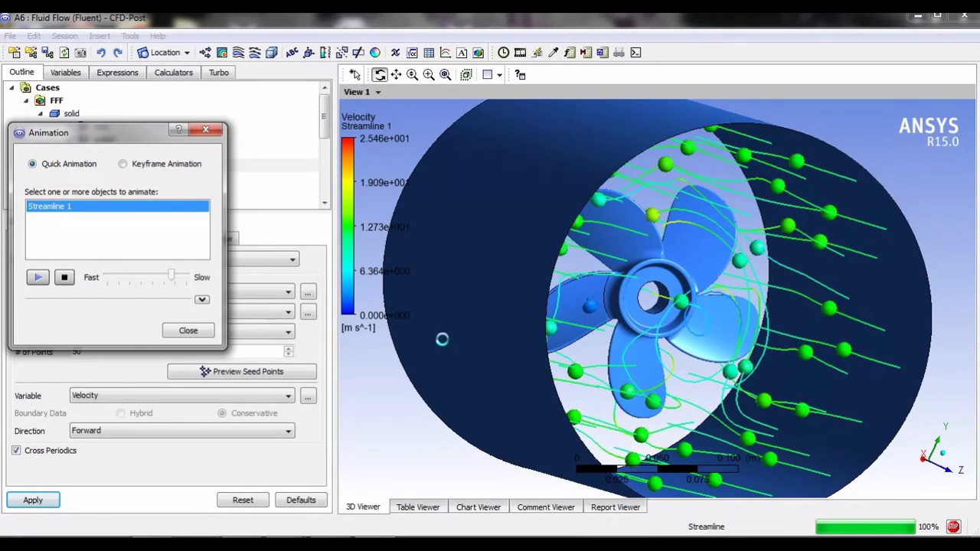
Task: Click the Apply button
Action: coord(33,500)
